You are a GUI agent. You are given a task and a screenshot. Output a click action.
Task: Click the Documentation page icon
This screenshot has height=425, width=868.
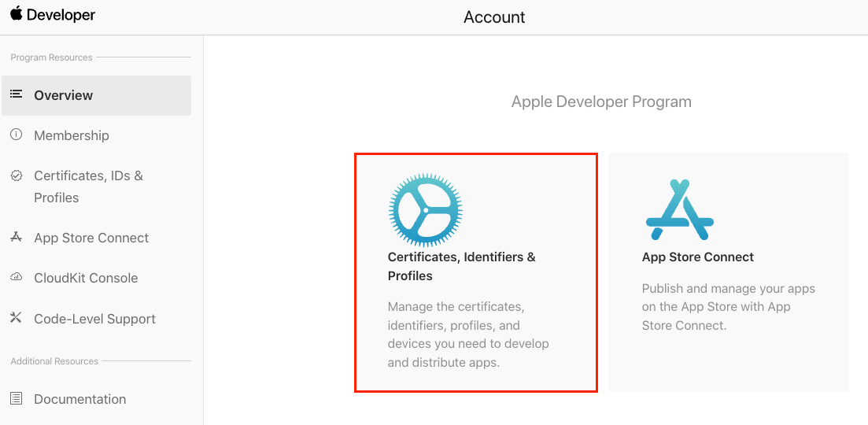[x=17, y=398]
